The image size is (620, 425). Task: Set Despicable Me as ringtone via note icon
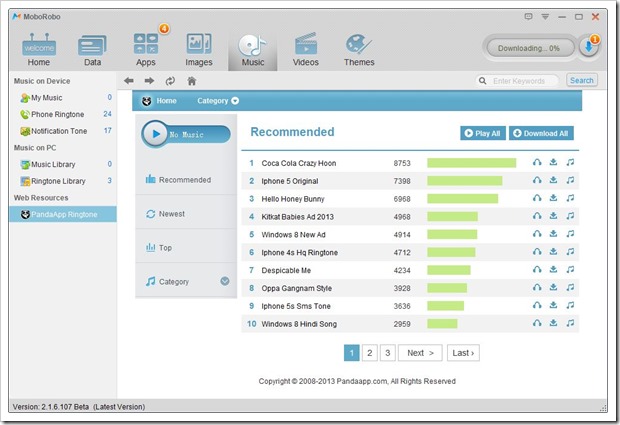click(x=570, y=270)
